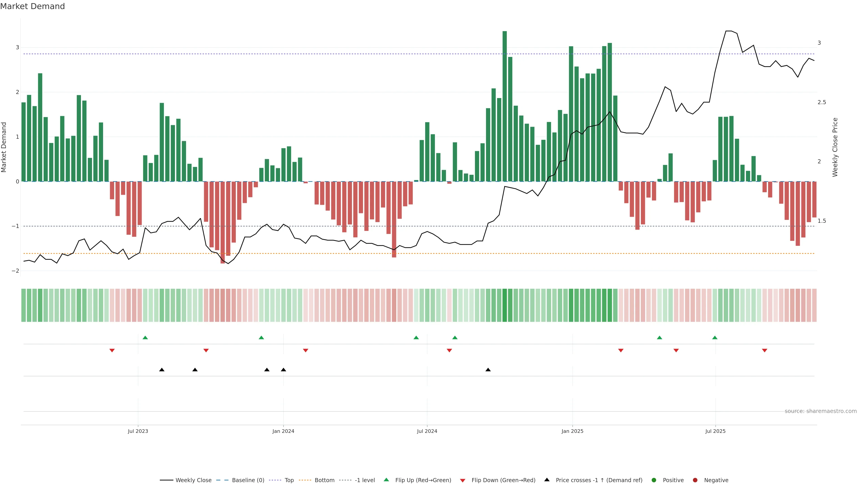Image resolution: width=868 pixels, height=488 pixels.
Task: Click red Flip Down legend triangle icon
Action: coord(463,480)
